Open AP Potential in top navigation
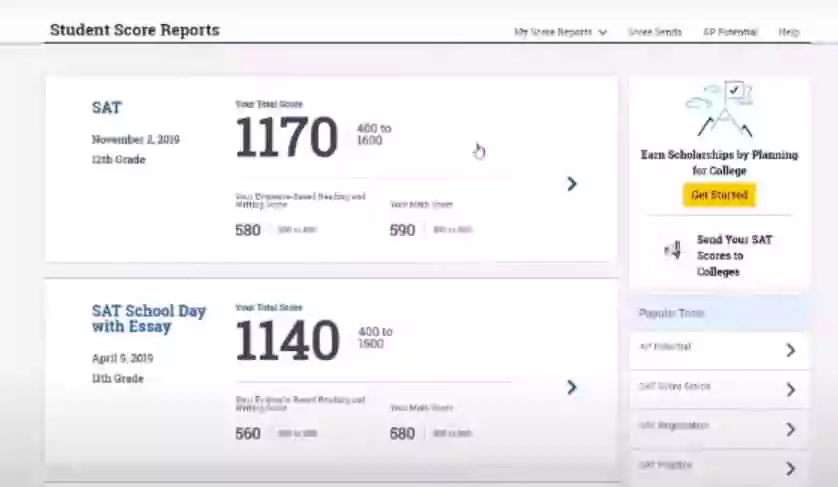The height and width of the screenshot is (487, 838). (x=729, y=32)
